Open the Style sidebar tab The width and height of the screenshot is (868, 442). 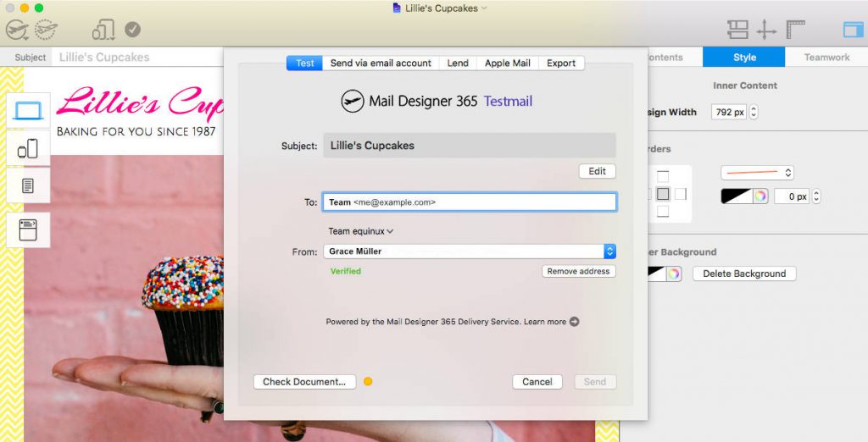pyautogui.click(x=744, y=57)
